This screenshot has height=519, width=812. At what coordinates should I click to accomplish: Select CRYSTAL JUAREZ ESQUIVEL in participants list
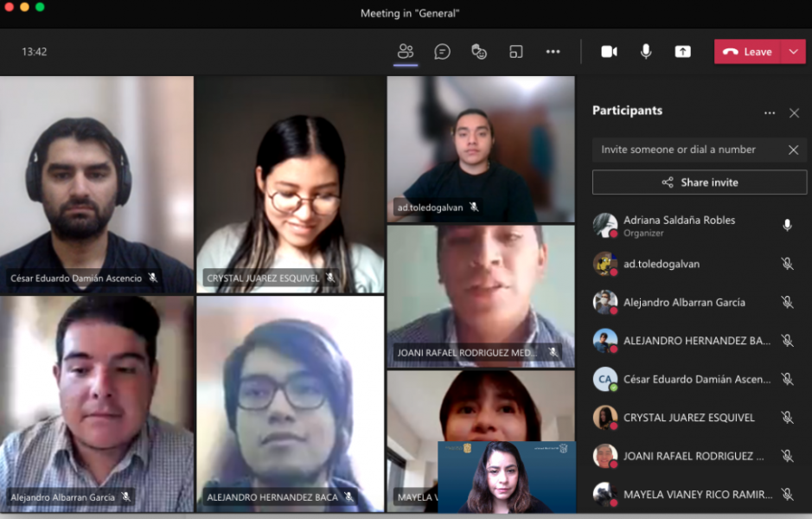[x=688, y=418]
